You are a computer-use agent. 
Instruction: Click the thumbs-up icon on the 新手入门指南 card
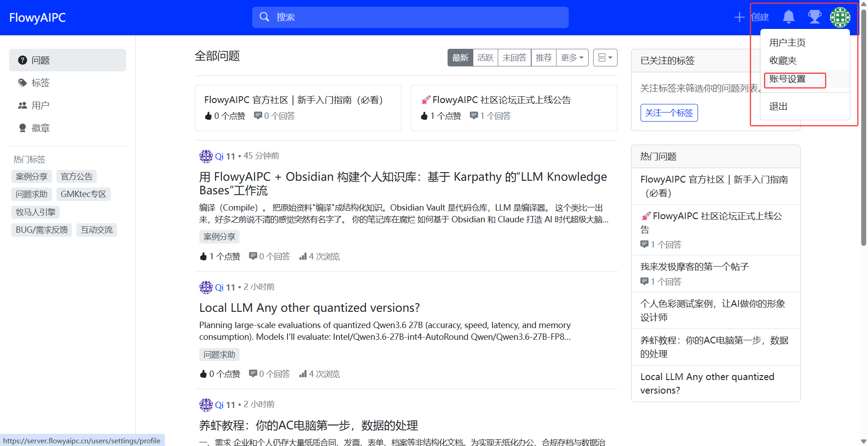point(208,116)
